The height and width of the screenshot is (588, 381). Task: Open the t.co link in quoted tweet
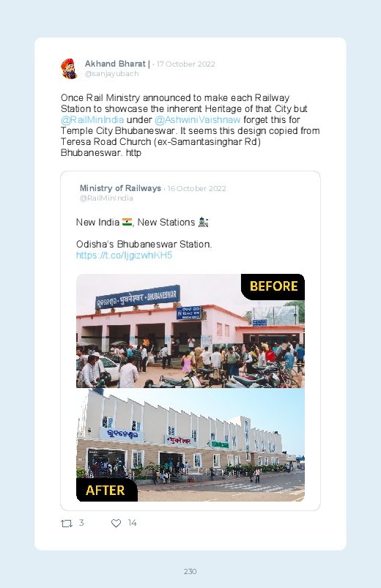pos(124,256)
